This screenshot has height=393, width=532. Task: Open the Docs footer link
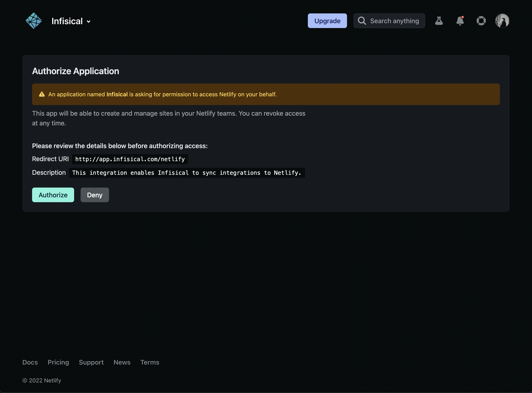tap(30, 362)
